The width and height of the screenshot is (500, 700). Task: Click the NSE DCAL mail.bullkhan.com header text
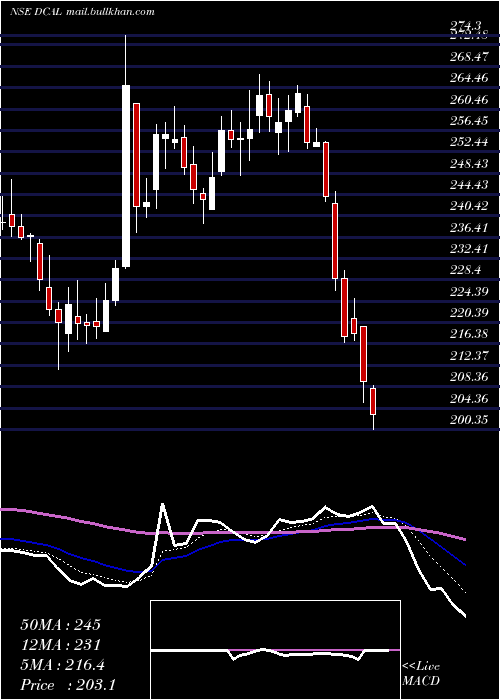coord(82,12)
